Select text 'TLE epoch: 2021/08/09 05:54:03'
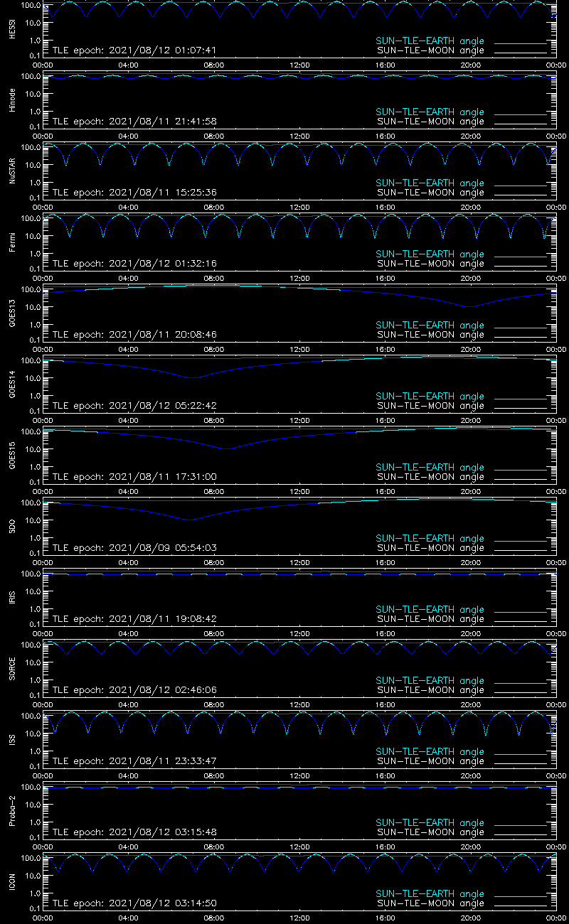Viewport: 569px width, 924px height. coord(134,548)
